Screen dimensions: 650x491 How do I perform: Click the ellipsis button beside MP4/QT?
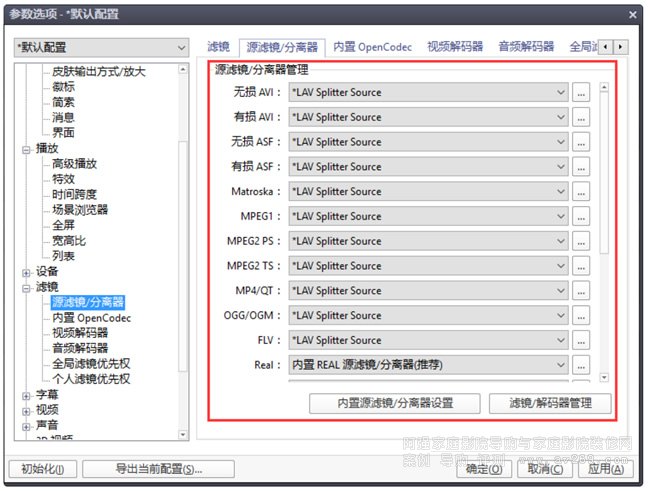[x=581, y=291]
